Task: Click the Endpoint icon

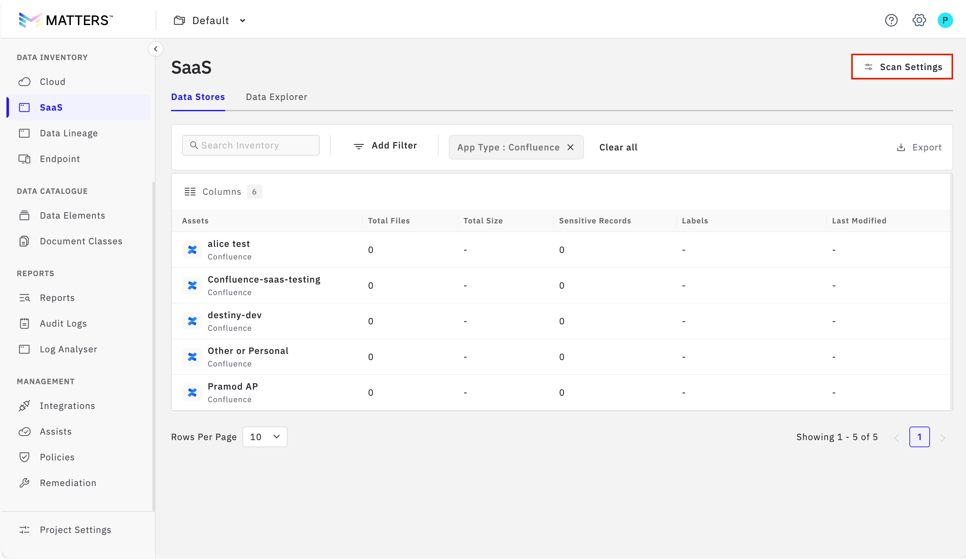Action: [x=24, y=159]
